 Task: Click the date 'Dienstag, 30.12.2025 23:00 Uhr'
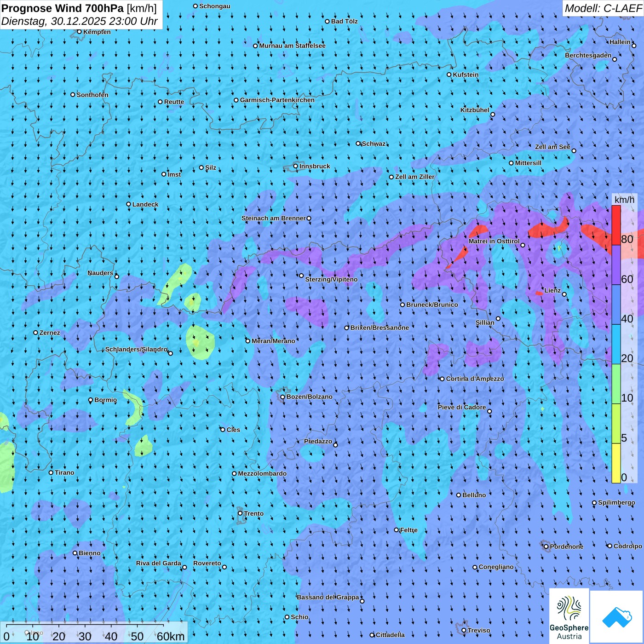(x=79, y=21)
